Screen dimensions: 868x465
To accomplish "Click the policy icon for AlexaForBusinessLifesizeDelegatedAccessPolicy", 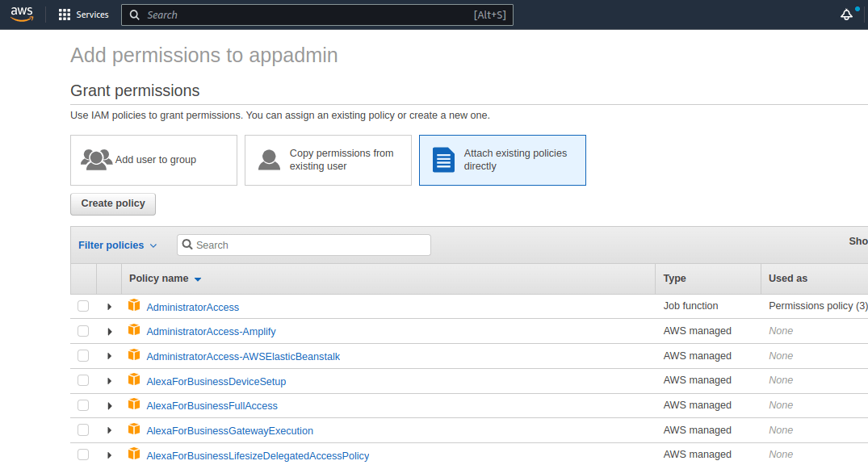I will [x=134, y=454].
